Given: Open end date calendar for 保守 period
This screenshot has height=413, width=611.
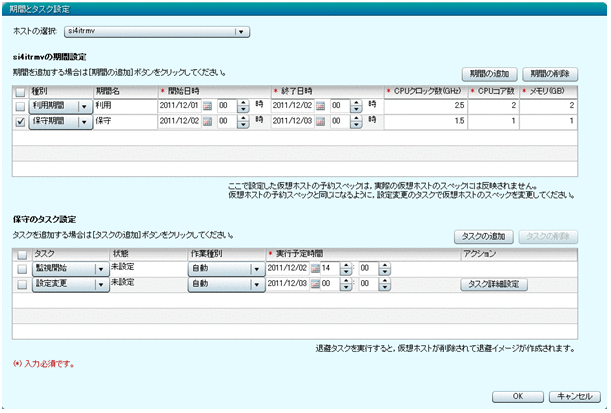Looking at the screenshot, I should [322, 121].
